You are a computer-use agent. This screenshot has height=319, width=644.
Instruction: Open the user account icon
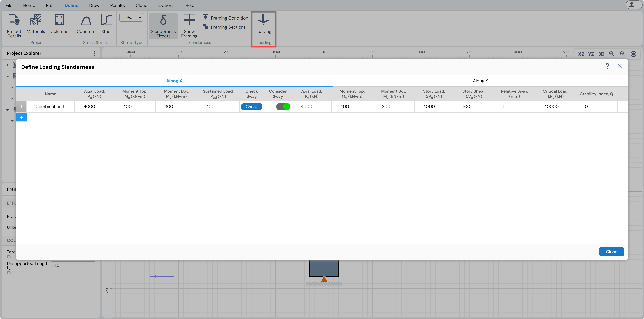[632, 5]
